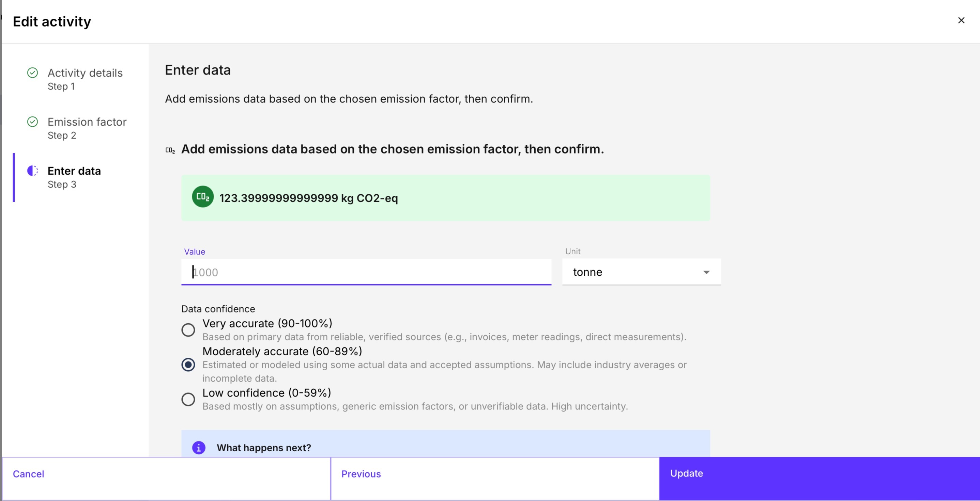This screenshot has width=980, height=501.
Task: Select the Enter data Step 3 item
Action: 74,177
